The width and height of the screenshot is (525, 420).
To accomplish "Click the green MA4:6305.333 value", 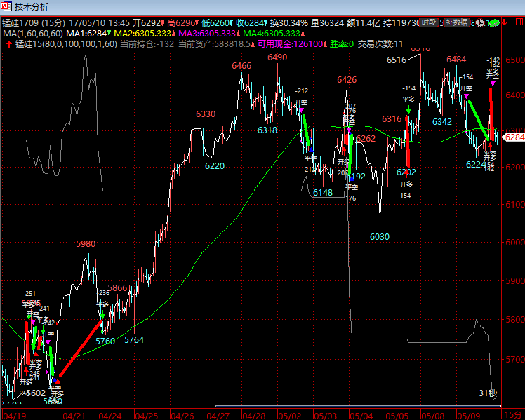I will click(272, 34).
